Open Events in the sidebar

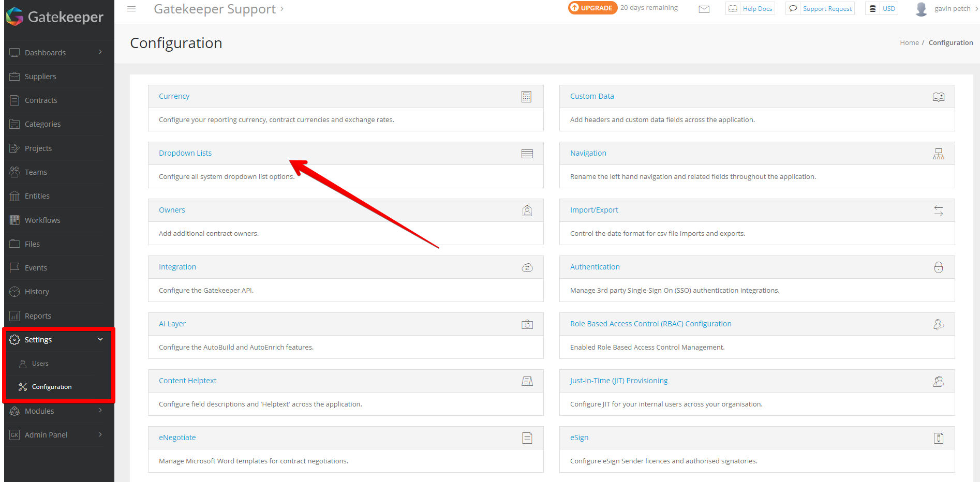point(36,268)
